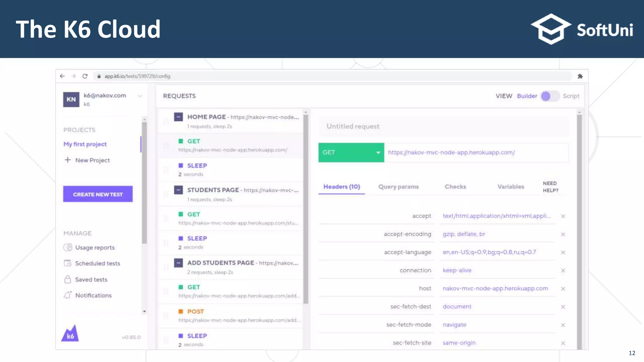Reload the page with refresh icon
The height and width of the screenshot is (362, 644).
(x=85, y=76)
